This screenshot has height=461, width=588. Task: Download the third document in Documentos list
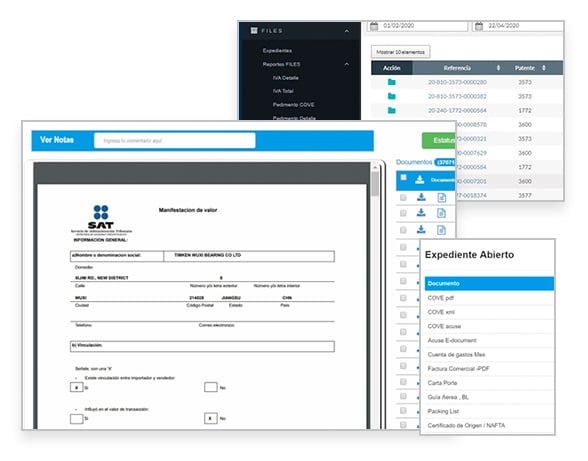(x=421, y=229)
